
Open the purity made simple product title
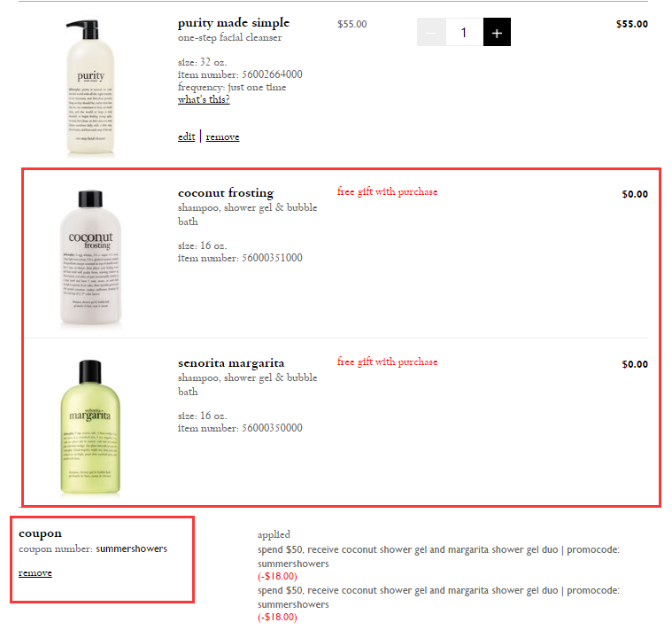pos(234,23)
